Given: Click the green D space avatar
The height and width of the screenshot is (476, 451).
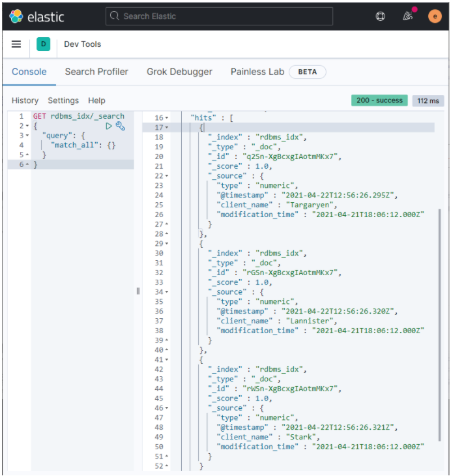Looking at the screenshot, I should coord(43,44).
